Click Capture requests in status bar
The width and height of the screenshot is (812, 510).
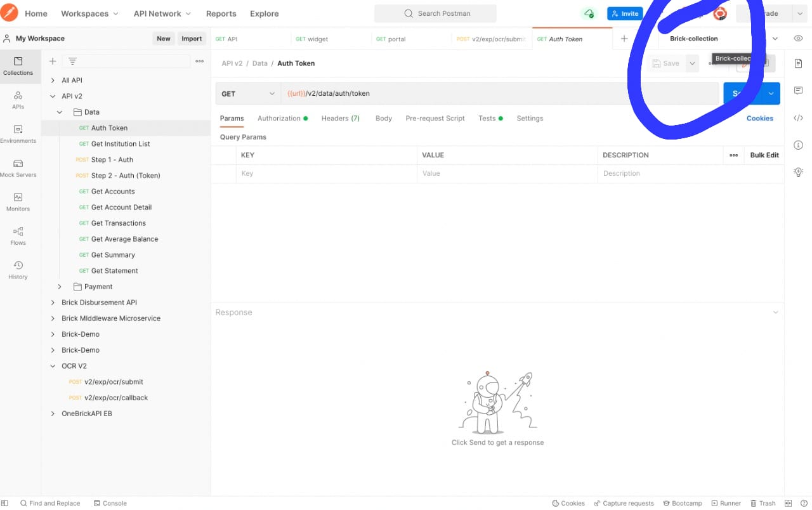pos(624,503)
